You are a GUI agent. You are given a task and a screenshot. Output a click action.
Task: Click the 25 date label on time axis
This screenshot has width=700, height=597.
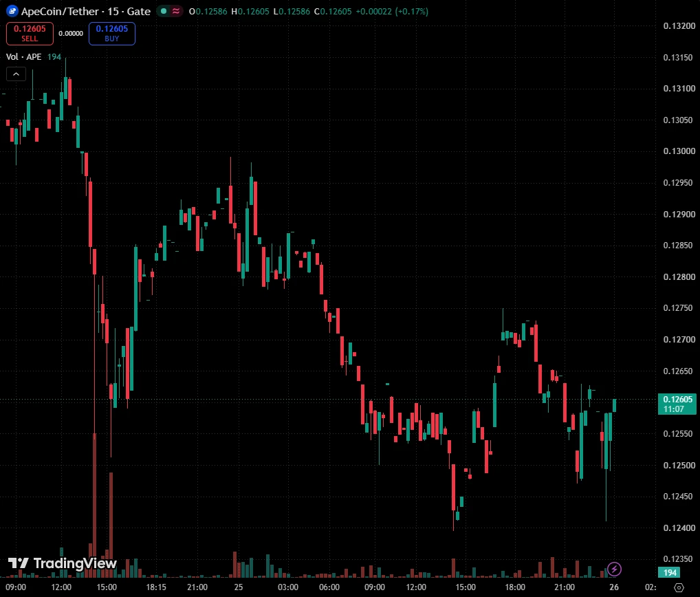(x=239, y=587)
